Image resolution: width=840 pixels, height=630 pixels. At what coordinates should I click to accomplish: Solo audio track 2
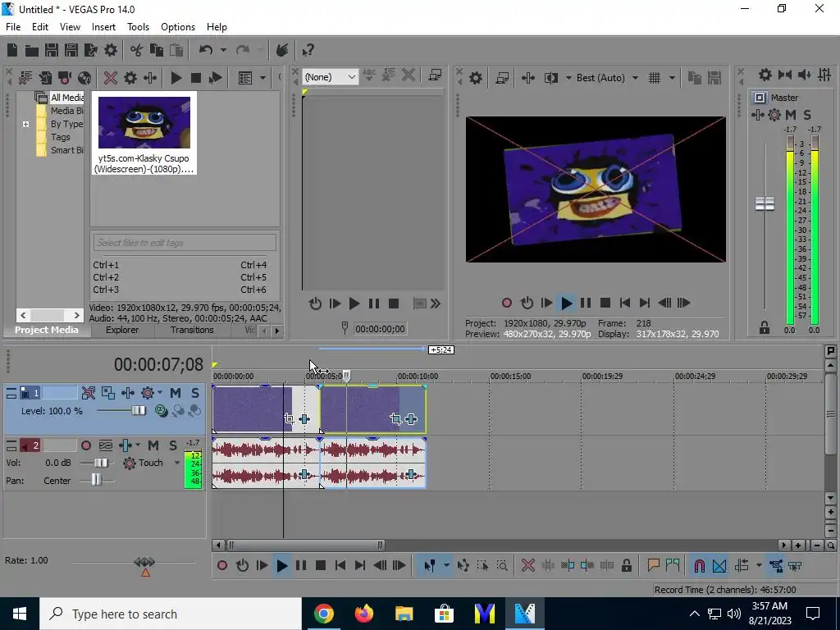point(173,445)
